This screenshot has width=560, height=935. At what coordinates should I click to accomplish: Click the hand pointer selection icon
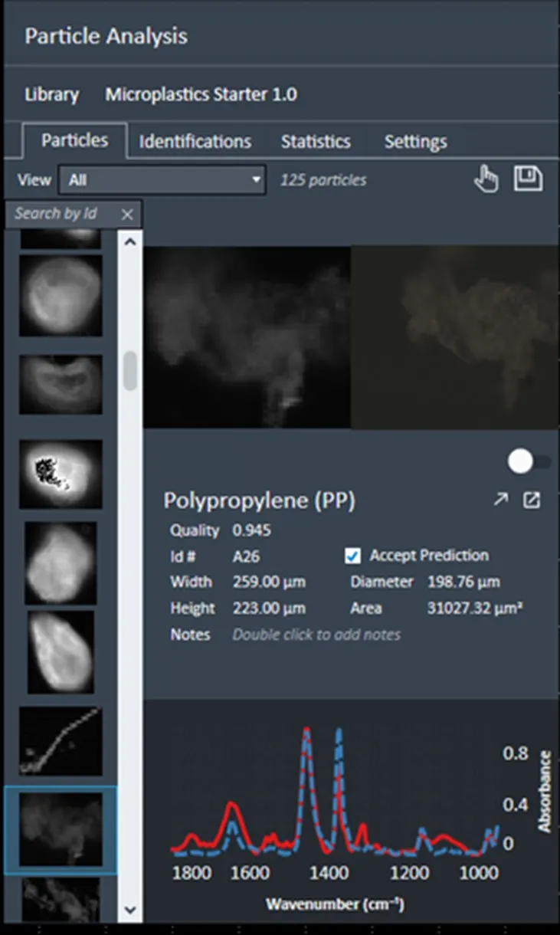tap(486, 180)
